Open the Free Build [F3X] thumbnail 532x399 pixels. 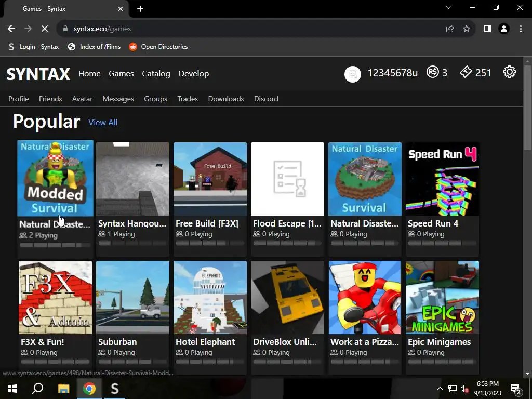210,179
